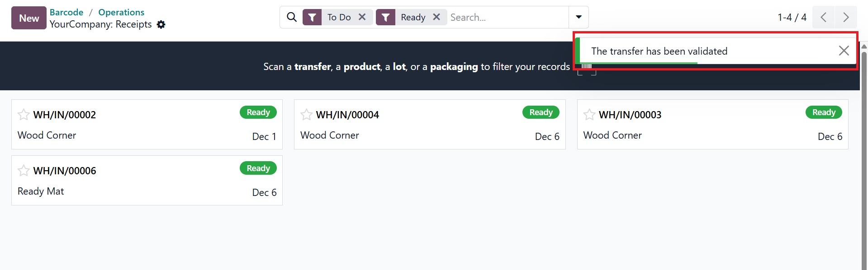This screenshot has width=868, height=270.
Task: Expand the search options dropdown arrow
Action: [x=579, y=17]
